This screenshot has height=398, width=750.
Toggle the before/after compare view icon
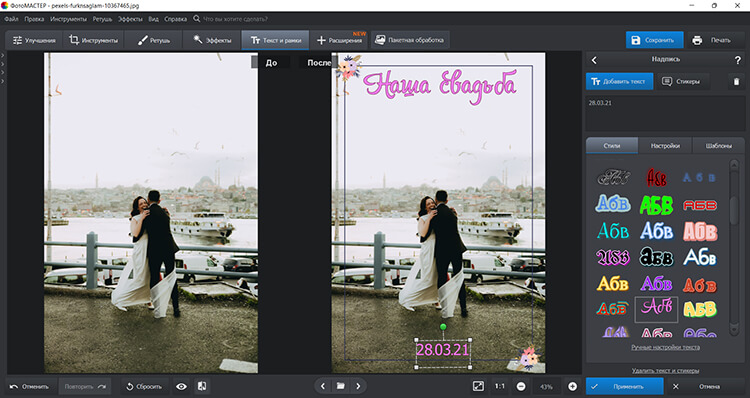202,386
